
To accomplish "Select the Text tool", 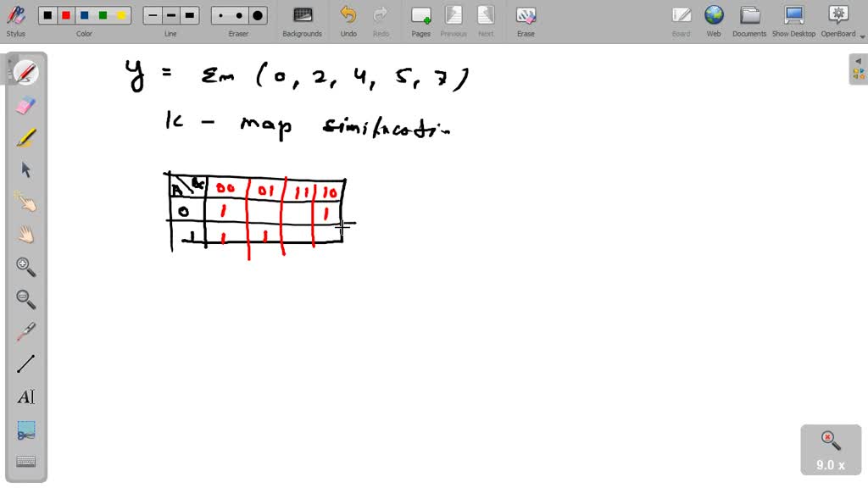I will pos(25,396).
